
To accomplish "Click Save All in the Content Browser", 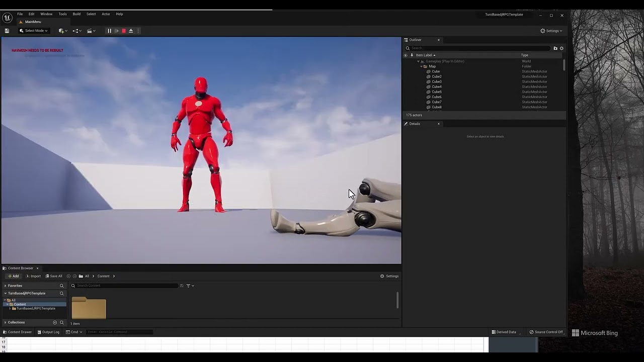I will click(54, 276).
